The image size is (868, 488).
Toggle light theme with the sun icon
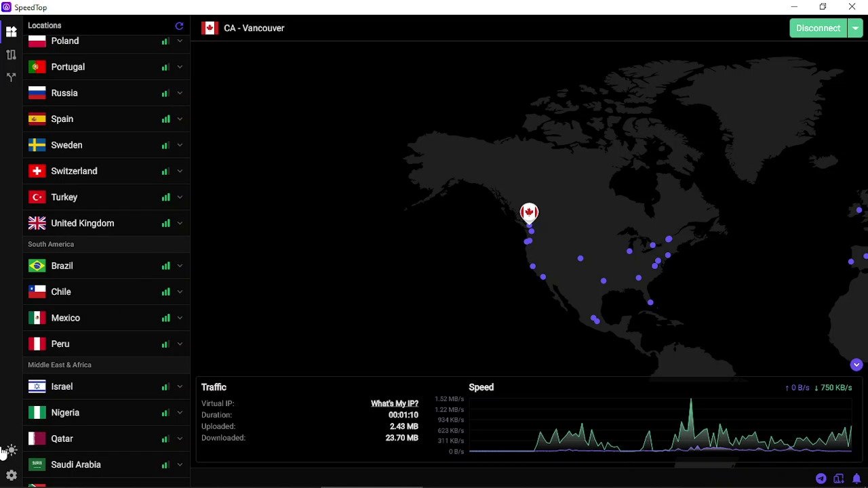pyautogui.click(x=12, y=450)
